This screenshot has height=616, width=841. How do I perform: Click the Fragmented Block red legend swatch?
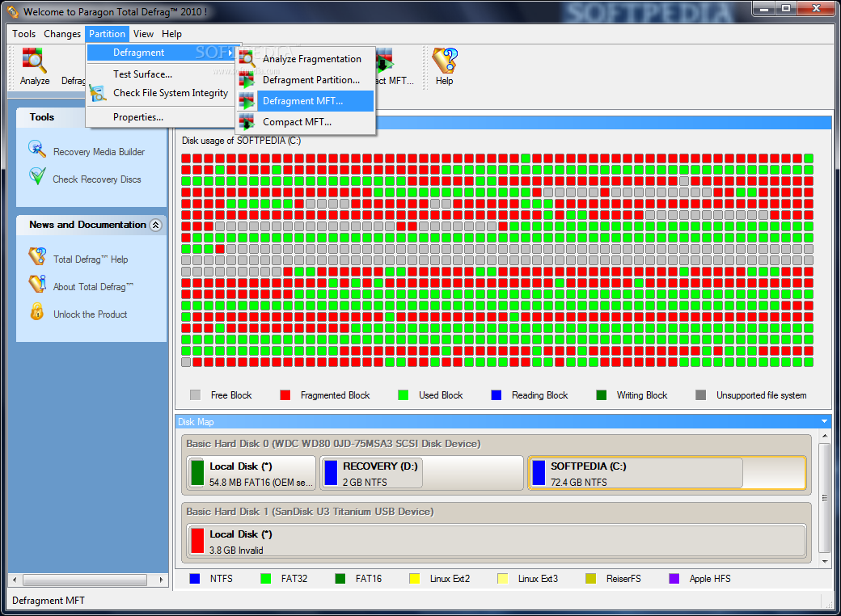[285, 395]
